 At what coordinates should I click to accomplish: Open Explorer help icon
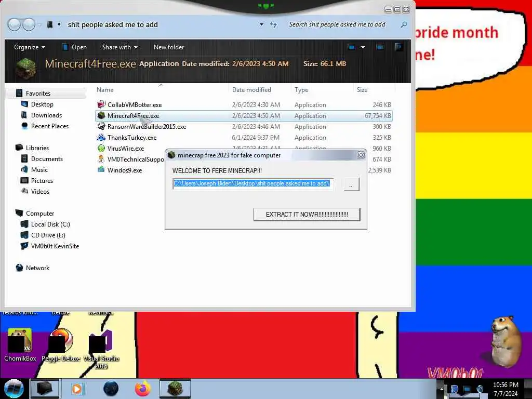(x=398, y=47)
